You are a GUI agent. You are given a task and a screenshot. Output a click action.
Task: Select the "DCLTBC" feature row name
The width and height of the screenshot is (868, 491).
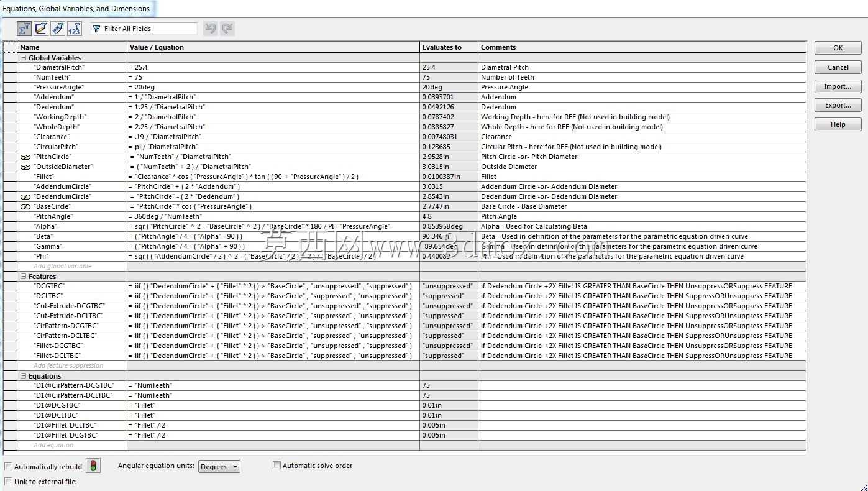pyautogui.click(x=48, y=296)
